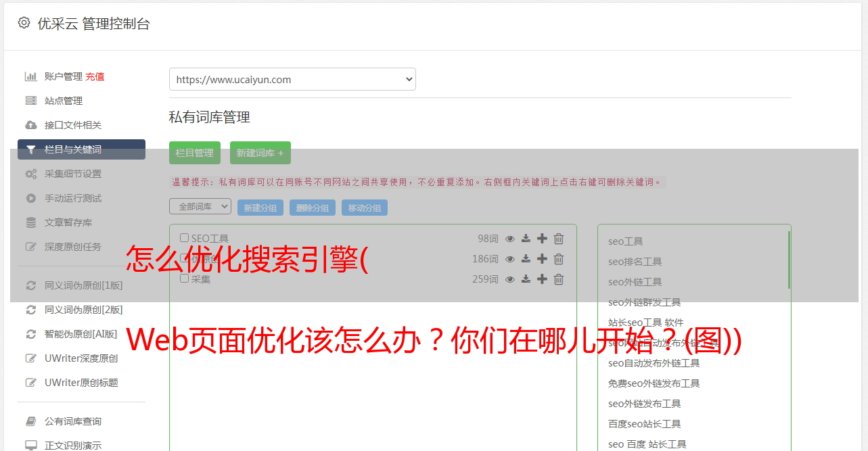This screenshot has width=868, height=451.
Task: Click the 删除分组 button
Action: point(313,208)
